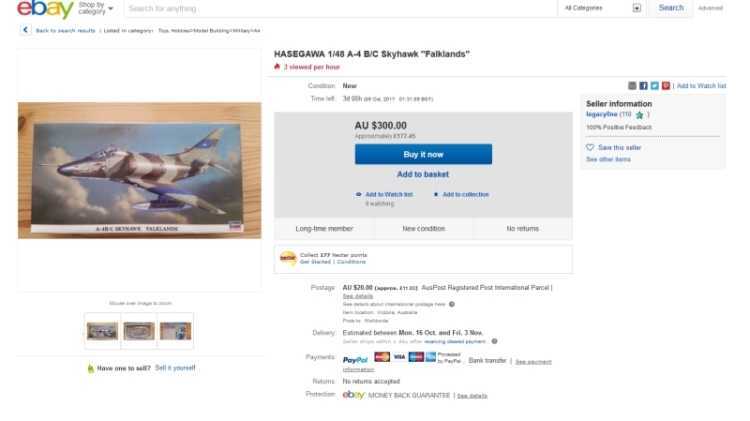Select the first box-art thumbnail
This screenshot has height=421, width=750.
coord(102,331)
